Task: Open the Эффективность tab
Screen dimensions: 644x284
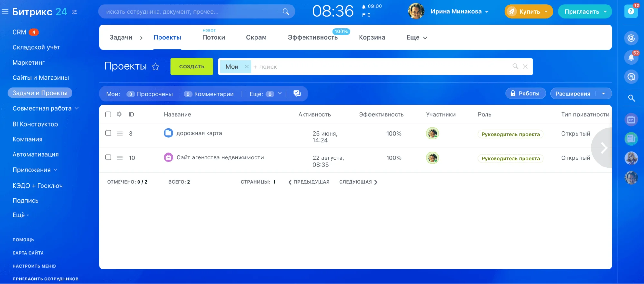Action: (x=312, y=37)
